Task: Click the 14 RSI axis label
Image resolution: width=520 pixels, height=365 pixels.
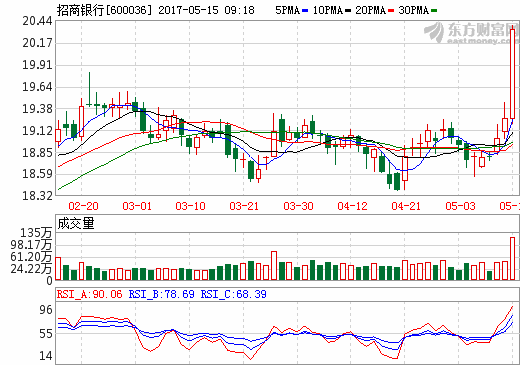Action: 46,356
